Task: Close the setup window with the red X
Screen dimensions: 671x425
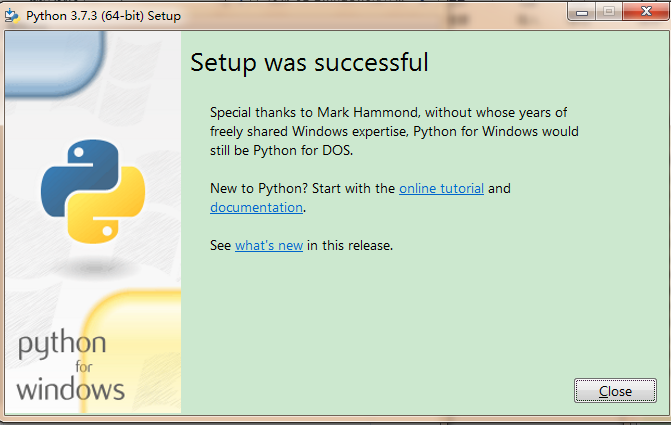Action: pos(645,12)
